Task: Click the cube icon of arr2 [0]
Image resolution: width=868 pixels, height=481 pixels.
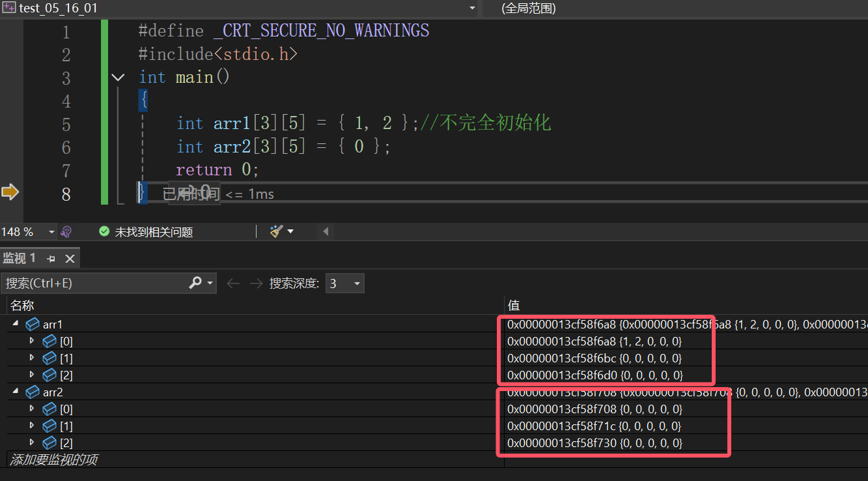Action: click(x=49, y=409)
